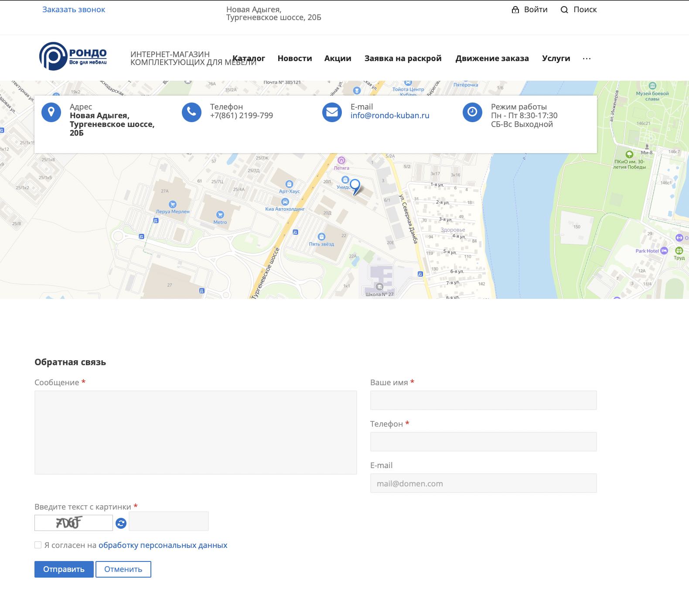
Task: Open the Каталог menu
Action: (249, 58)
